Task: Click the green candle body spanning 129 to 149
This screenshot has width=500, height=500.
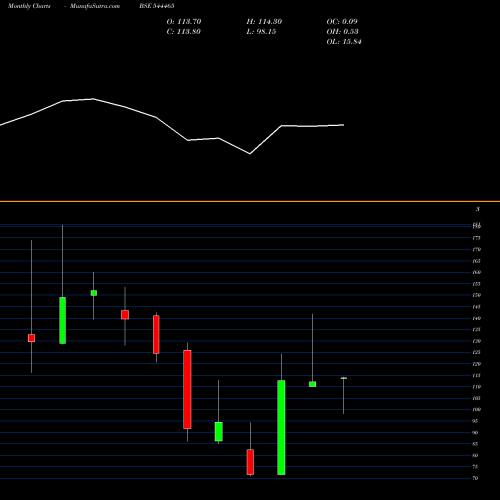Action: (x=63, y=320)
